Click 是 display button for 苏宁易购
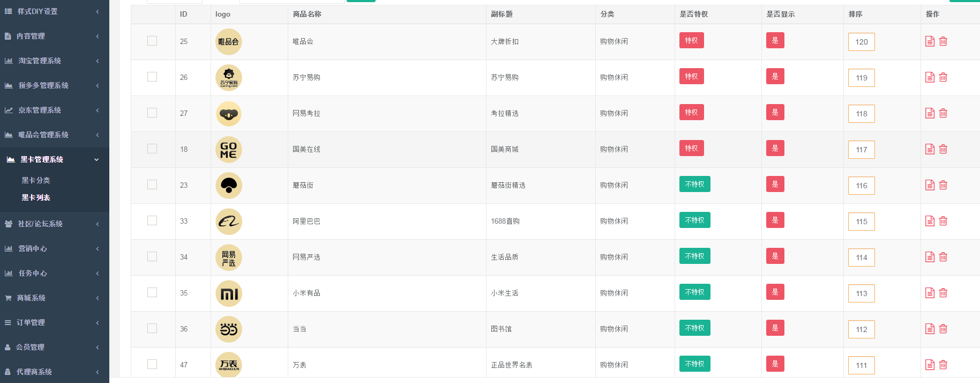Viewport: 980px width, 383px height. click(x=775, y=76)
